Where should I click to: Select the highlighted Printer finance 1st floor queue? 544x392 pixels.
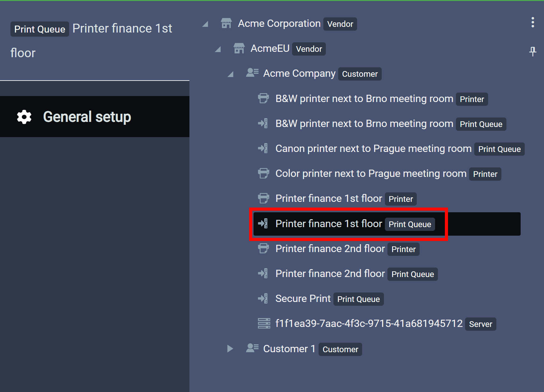(329, 224)
